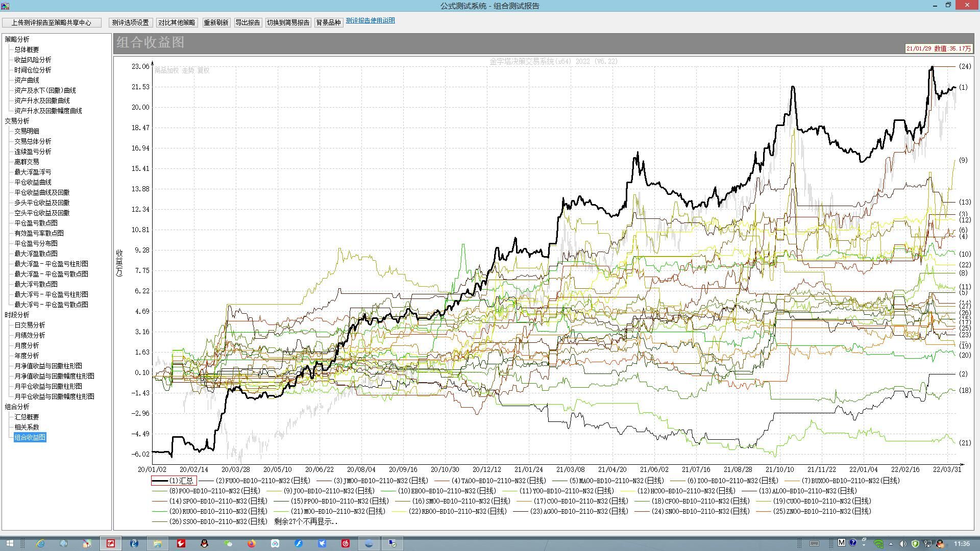Image resolution: width=980 pixels, height=551 pixels.
Task: Open 资产升水及回撤幅度曲线
Action: tap(48, 111)
